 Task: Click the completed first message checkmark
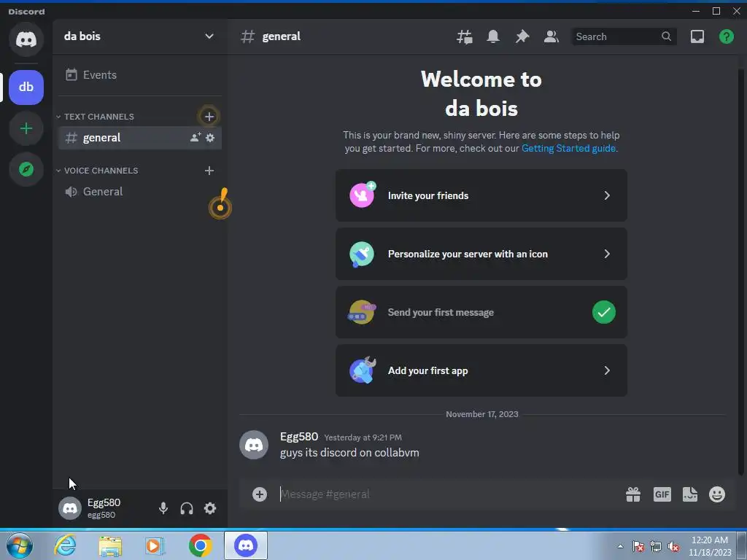[x=603, y=312]
